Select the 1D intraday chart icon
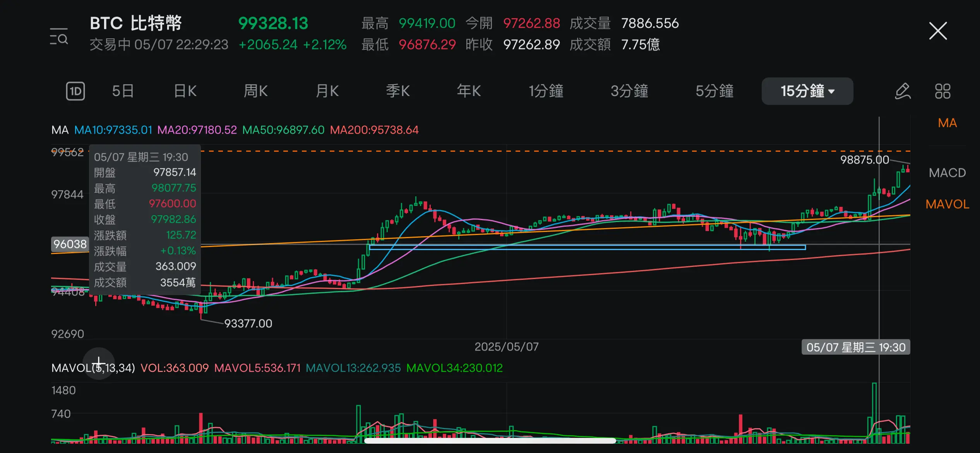Viewport: 980px width, 453px height. coord(75,91)
